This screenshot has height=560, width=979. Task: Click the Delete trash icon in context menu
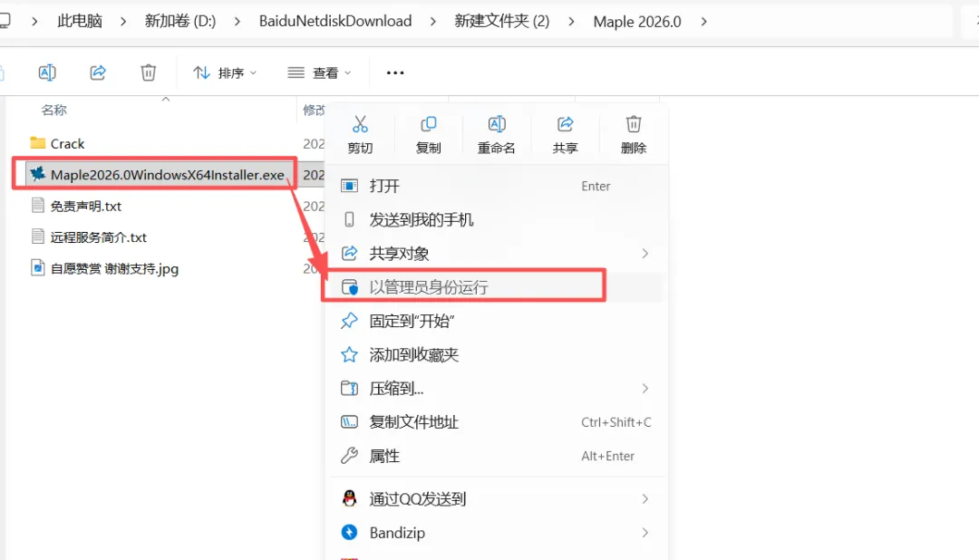pyautogui.click(x=634, y=124)
